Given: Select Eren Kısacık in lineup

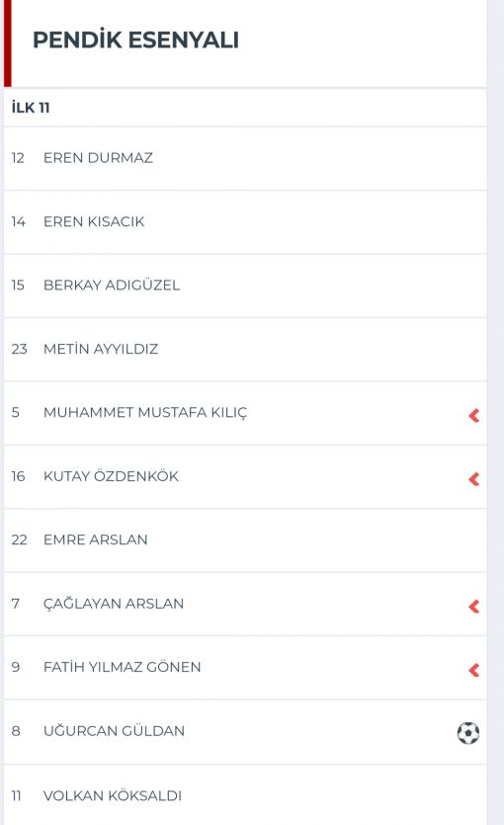Looking at the screenshot, I should (245, 222).
